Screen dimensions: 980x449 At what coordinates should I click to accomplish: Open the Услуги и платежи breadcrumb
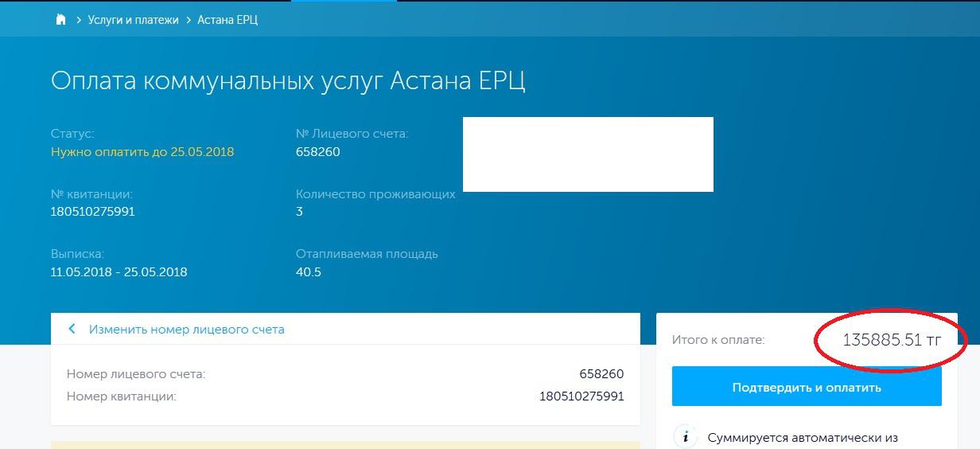click(x=134, y=20)
